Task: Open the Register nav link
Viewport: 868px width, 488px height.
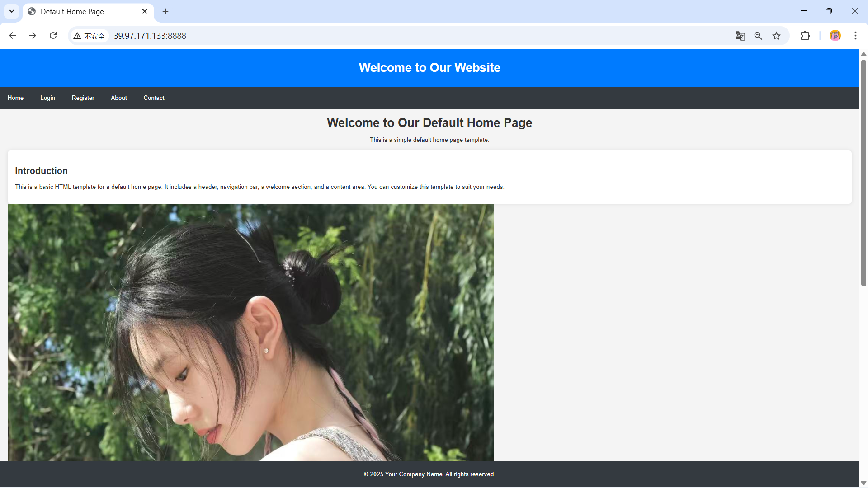Action: (x=83, y=98)
